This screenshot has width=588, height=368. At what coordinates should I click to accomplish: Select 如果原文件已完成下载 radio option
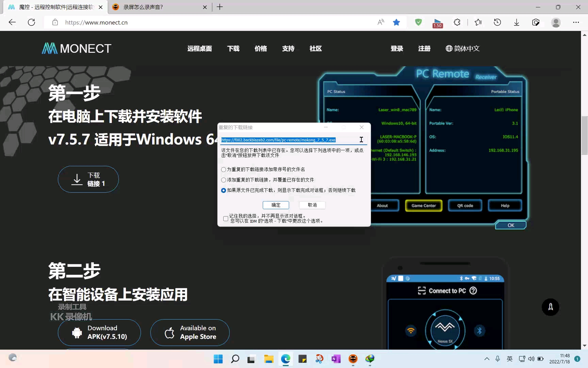[289, 190]
